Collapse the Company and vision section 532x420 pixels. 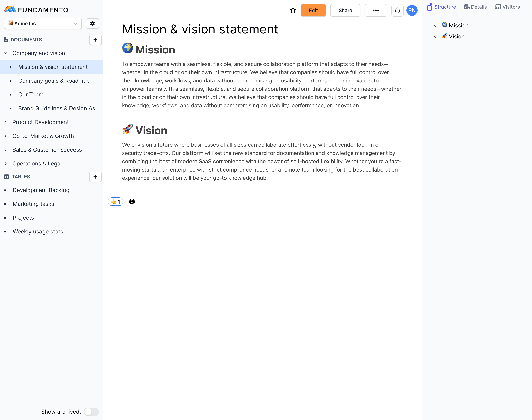coord(6,53)
